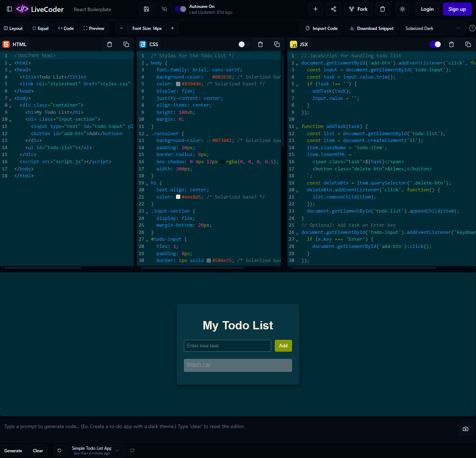Click the CSS editor vertical scrollbar
476x458 pixels.
pos(282,100)
